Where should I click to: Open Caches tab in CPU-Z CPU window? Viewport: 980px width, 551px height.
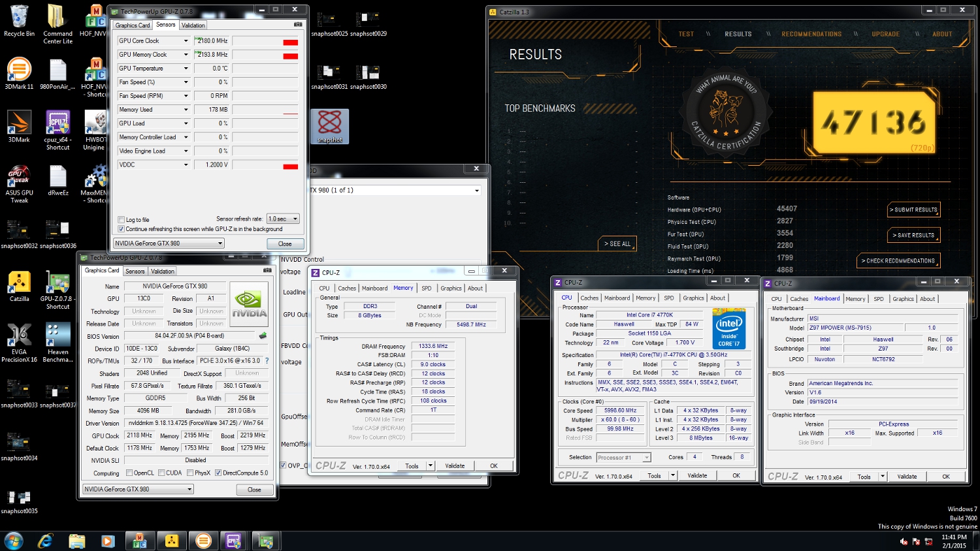pyautogui.click(x=589, y=298)
